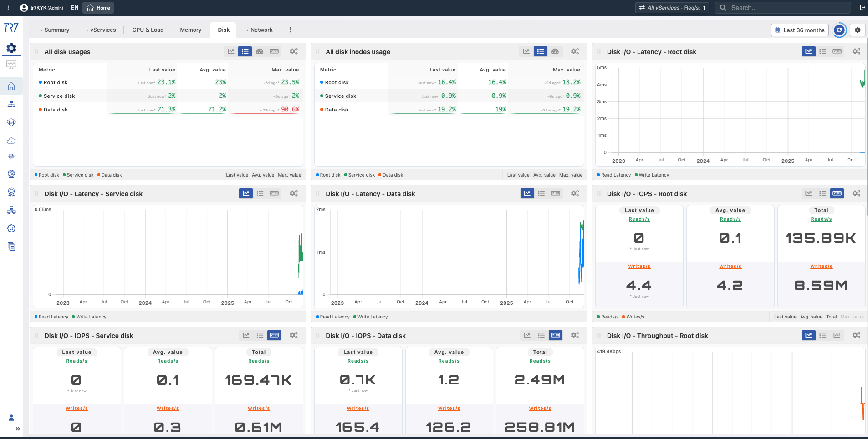868x439 pixels.
Task: Open the networked computers sidebar icon
Action: click(11, 210)
